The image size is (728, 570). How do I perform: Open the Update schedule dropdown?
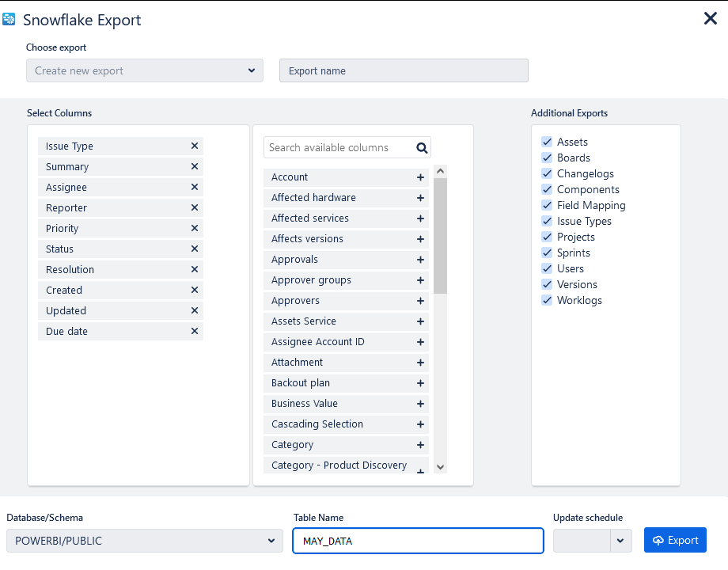pyautogui.click(x=620, y=541)
